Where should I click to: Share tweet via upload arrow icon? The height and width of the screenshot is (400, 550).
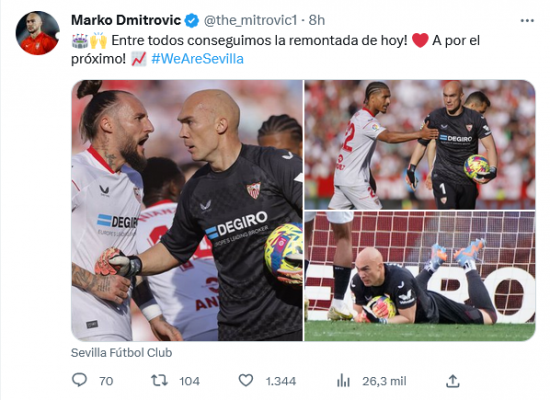453,381
